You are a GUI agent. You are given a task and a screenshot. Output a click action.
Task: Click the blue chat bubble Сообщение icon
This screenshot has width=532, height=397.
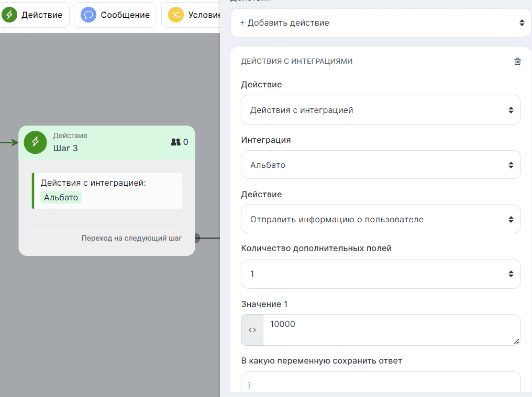pos(88,15)
